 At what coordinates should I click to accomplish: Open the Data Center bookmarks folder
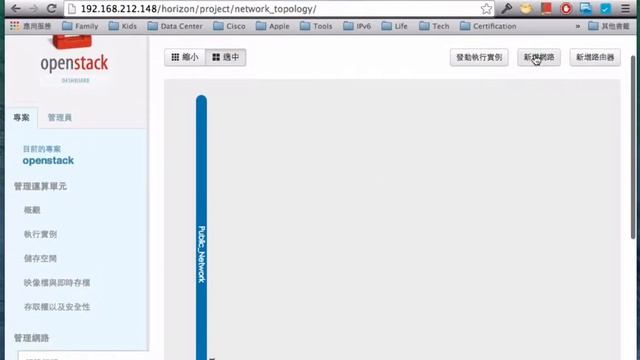(175, 26)
